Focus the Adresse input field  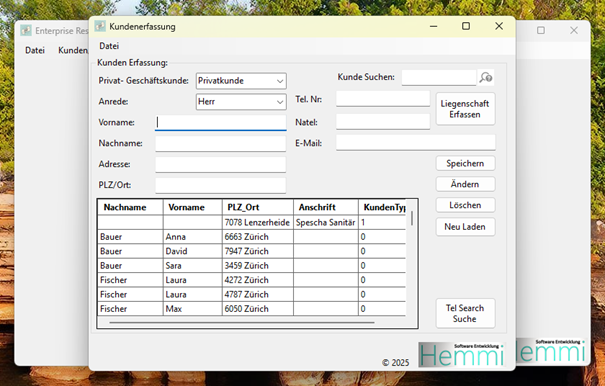click(x=221, y=164)
